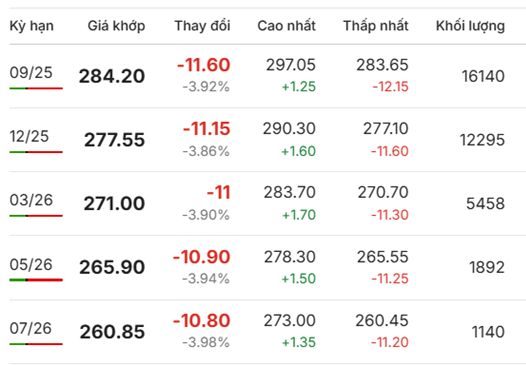Click the range bar under 03/26
The width and height of the screenshot is (526, 366).
pos(36,216)
